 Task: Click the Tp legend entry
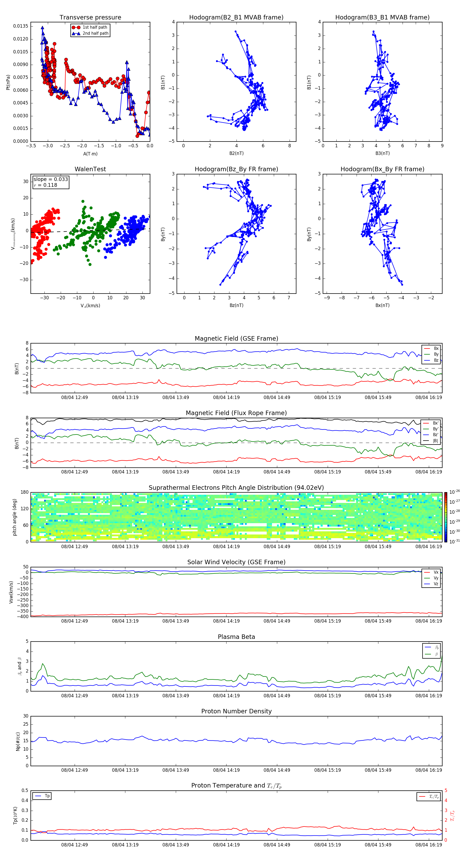pyautogui.click(x=42, y=796)
